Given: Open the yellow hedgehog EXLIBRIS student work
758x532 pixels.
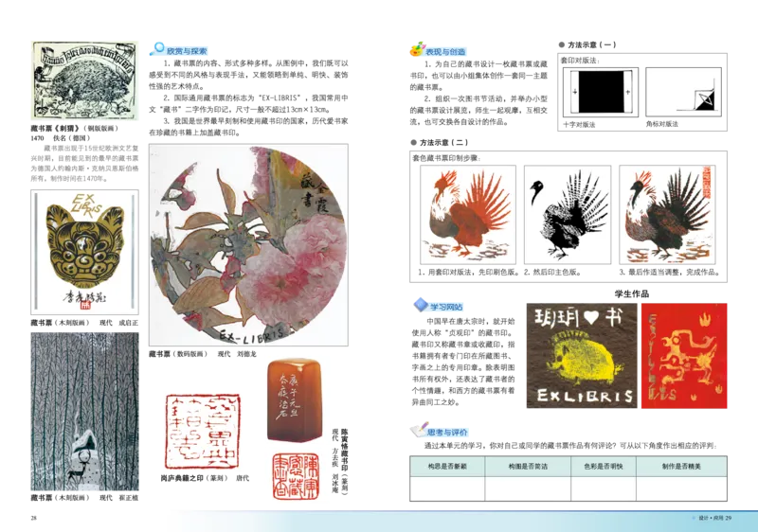Looking at the screenshot, I should (582, 355).
